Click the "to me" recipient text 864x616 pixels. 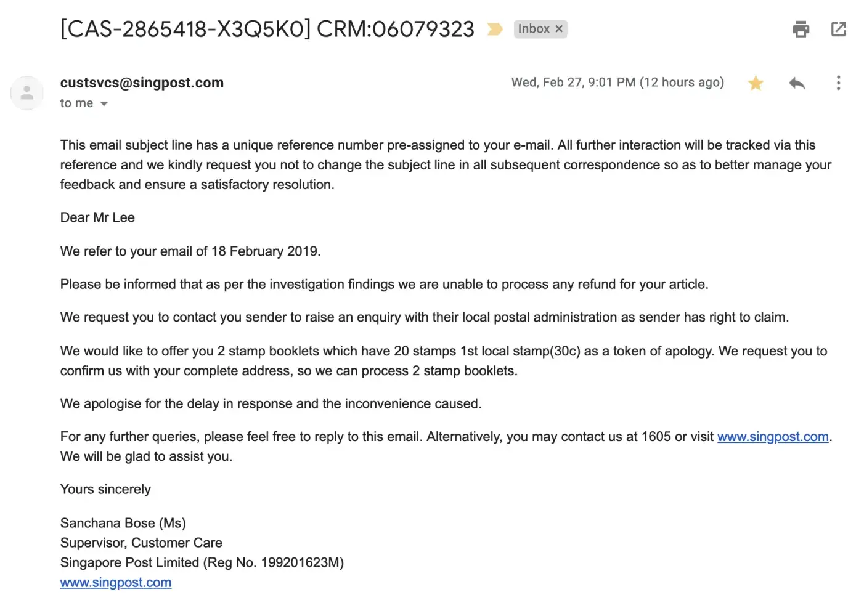pyautogui.click(x=76, y=103)
